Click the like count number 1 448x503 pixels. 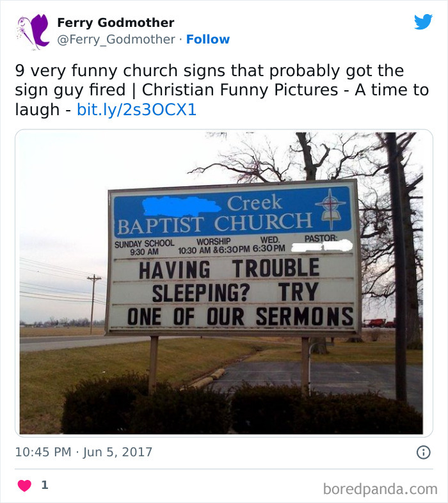click(45, 484)
